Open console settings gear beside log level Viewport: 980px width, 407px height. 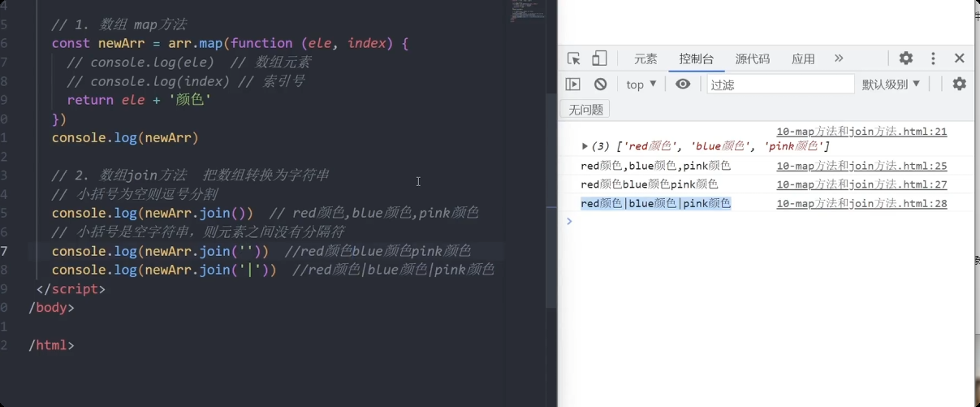pyautogui.click(x=959, y=84)
